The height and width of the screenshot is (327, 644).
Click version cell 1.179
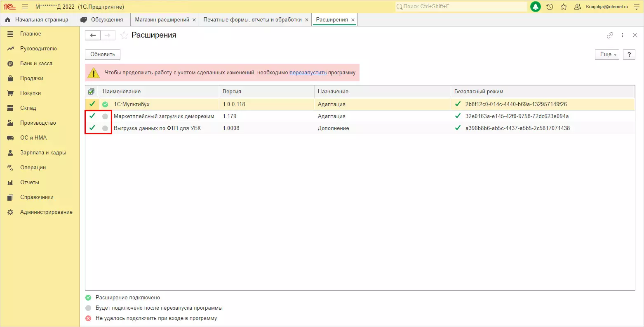[230, 116]
